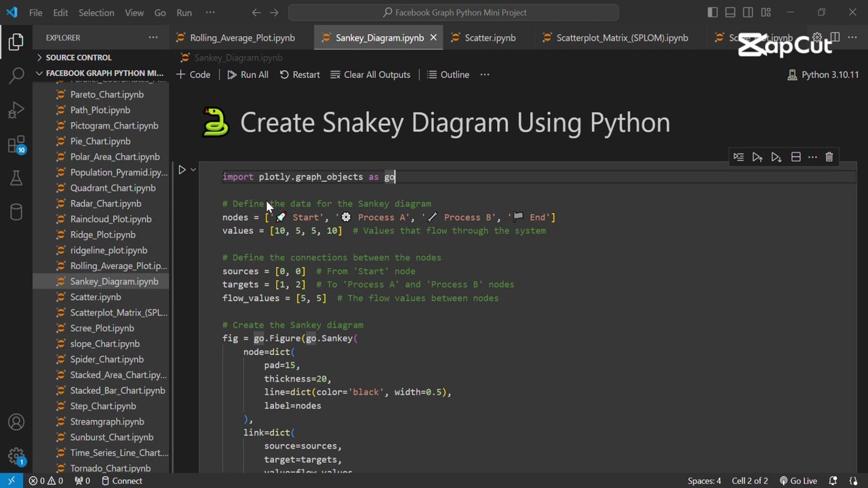Open Radar_Chart.ipynb in the explorer
The image size is (868, 488).
(106, 203)
